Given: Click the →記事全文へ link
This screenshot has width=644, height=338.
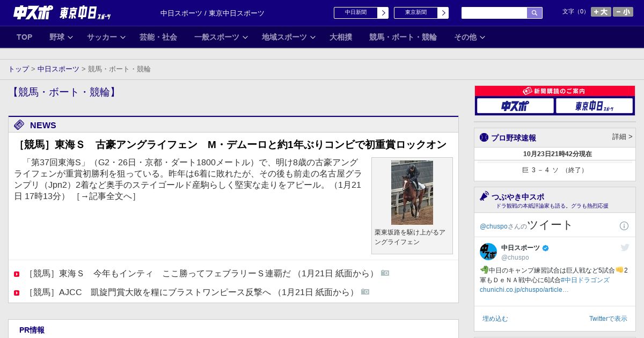Looking at the screenshot, I should click(106, 196).
